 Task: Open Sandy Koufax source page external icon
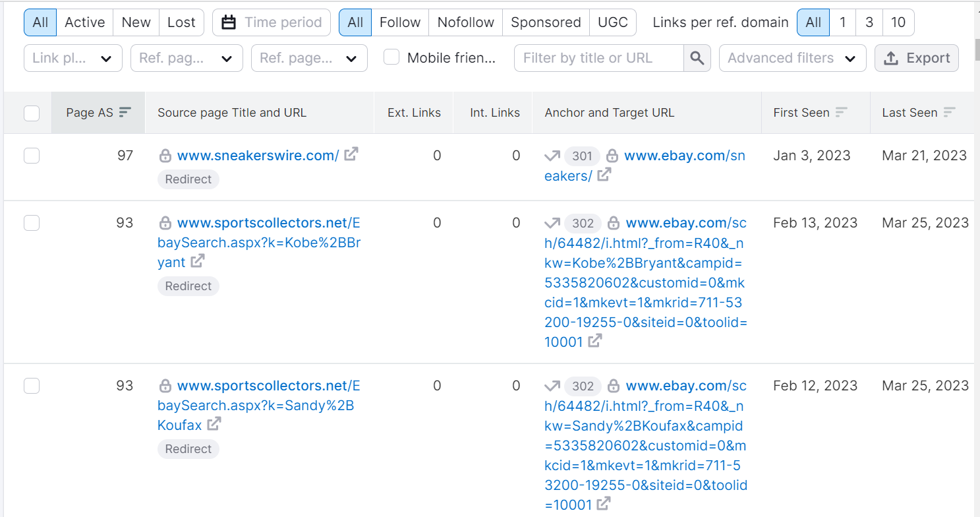pyautogui.click(x=214, y=424)
